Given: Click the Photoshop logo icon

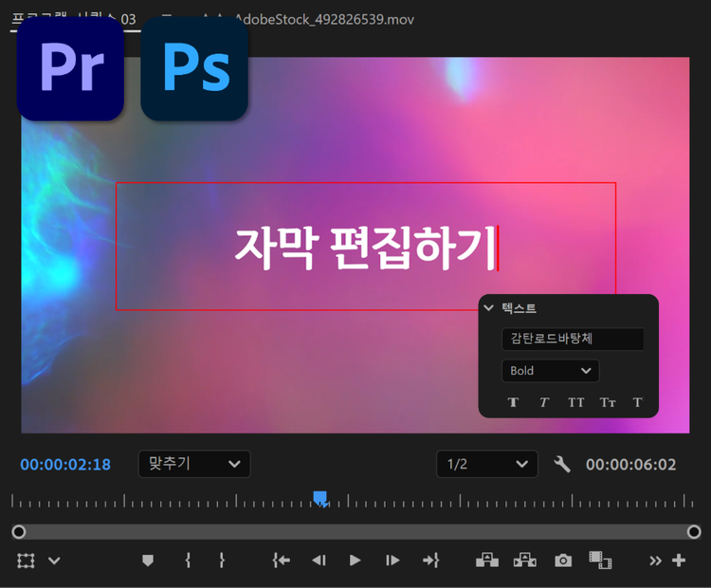Looking at the screenshot, I should tap(194, 68).
